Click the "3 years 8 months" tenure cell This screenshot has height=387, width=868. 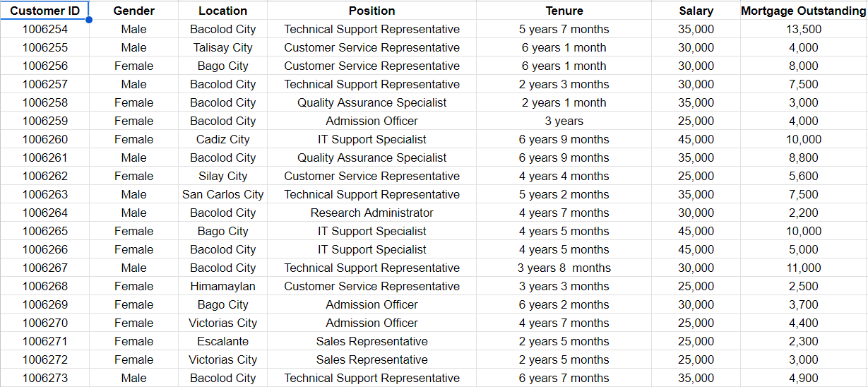(564, 268)
